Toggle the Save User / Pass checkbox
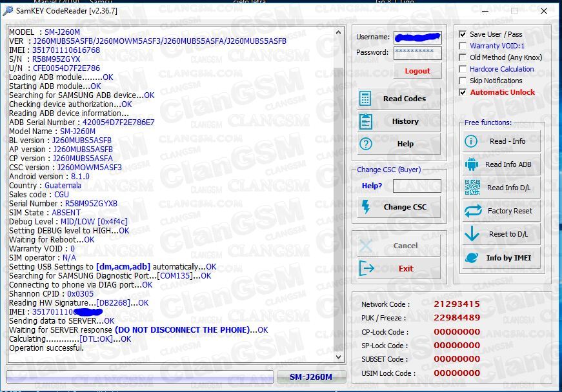 click(463, 34)
